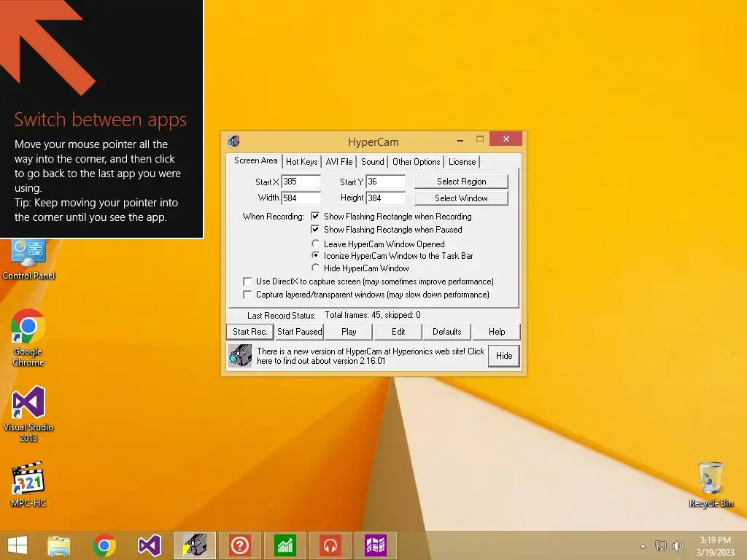This screenshot has width=747, height=560.
Task: Open the License tab
Action: pos(462,161)
